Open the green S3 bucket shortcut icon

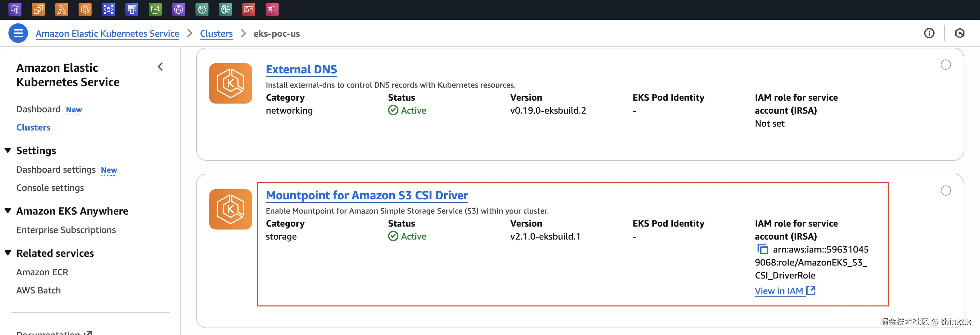point(155,9)
